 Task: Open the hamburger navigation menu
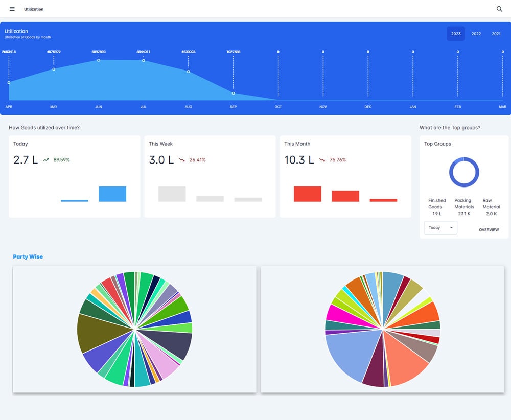12,9
